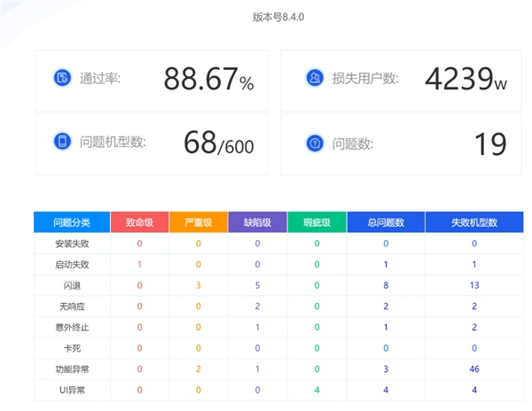Screen dimensions: 532x411
Task: Select the 问题分类 column header
Action: coord(72,222)
